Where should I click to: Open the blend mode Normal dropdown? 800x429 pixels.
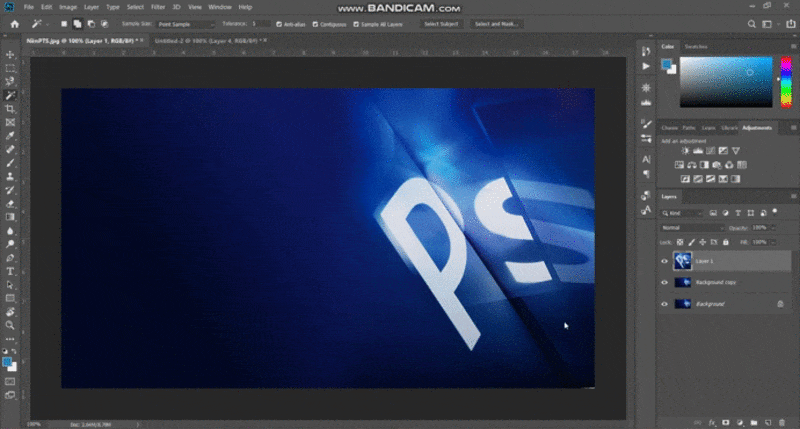coord(692,228)
